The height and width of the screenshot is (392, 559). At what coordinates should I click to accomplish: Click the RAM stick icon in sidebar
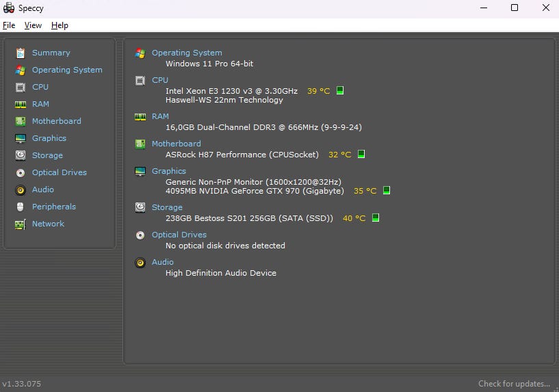click(x=21, y=105)
